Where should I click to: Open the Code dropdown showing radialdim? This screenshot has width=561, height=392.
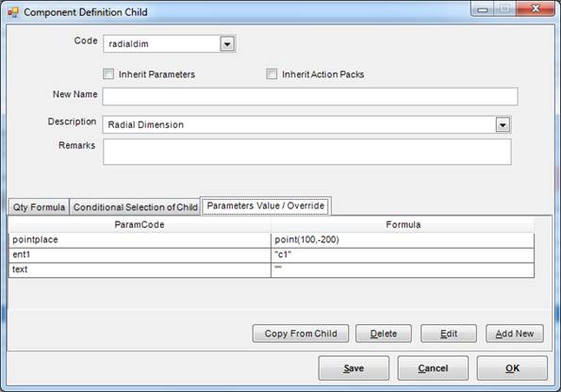(227, 44)
